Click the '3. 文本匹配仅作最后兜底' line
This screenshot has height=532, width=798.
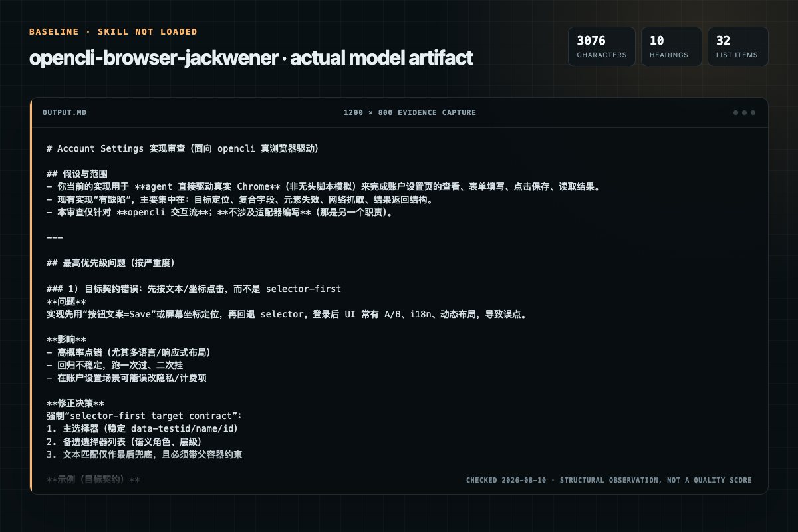[144, 454]
